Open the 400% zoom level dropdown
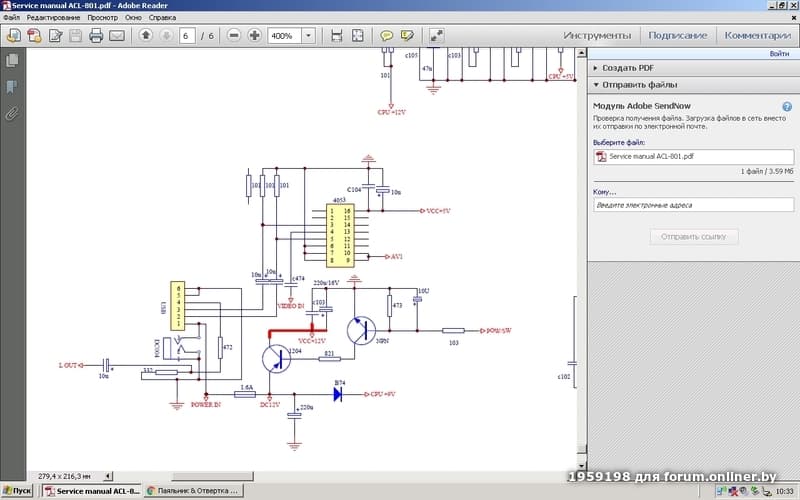Image resolution: width=800 pixels, height=500 pixels. [307, 35]
